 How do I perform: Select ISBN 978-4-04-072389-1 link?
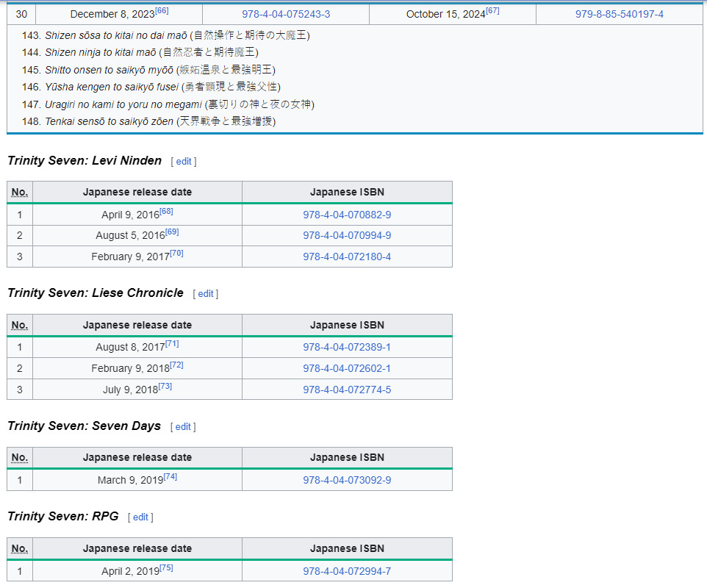pos(347,347)
